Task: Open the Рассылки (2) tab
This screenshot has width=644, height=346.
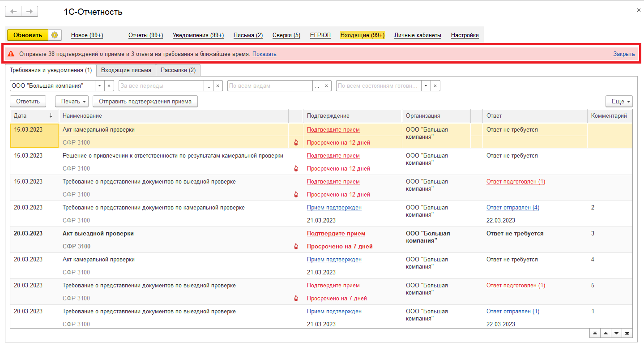Action: pos(178,70)
